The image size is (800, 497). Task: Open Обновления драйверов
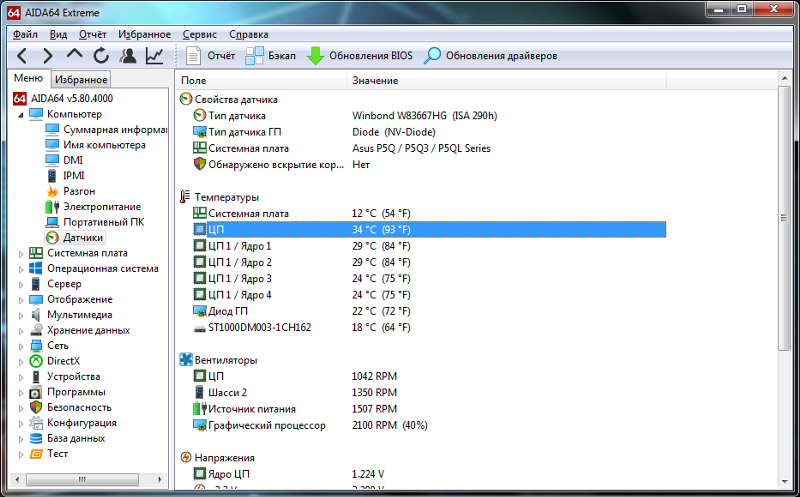[490, 56]
